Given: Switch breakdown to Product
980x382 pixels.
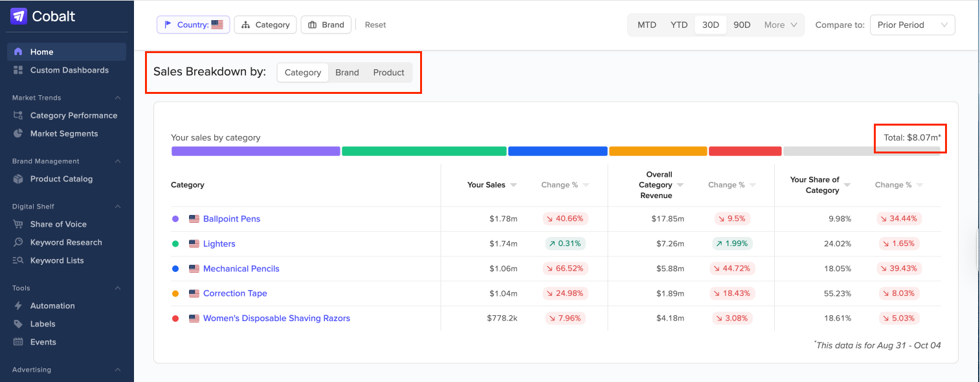Looking at the screenshot, I should pyautogui.click(x=389, y=73).
